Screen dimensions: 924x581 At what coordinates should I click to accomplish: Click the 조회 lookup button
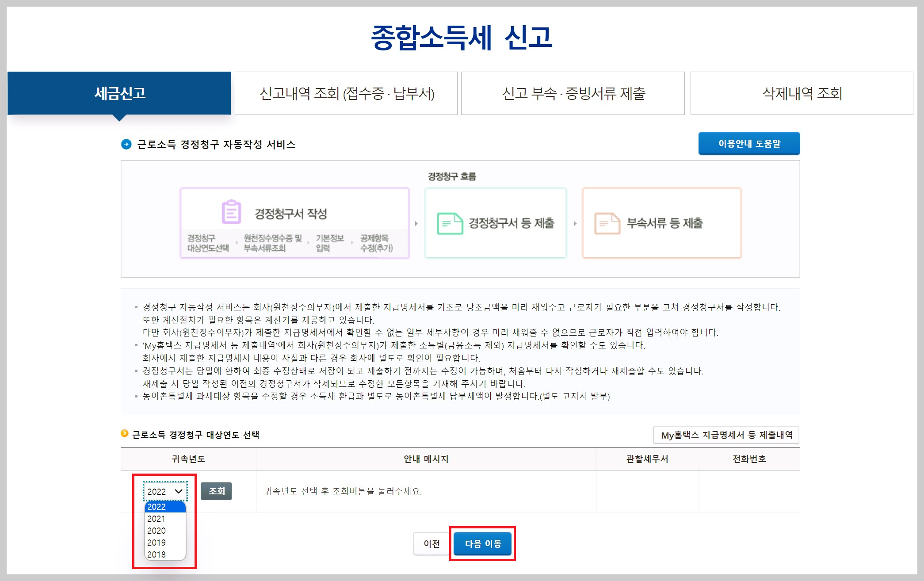coord(216,491)
